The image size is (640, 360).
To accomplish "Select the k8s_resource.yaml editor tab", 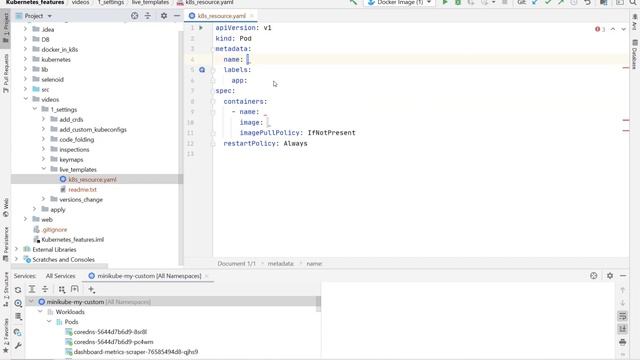I will click(x=221, y=16).
